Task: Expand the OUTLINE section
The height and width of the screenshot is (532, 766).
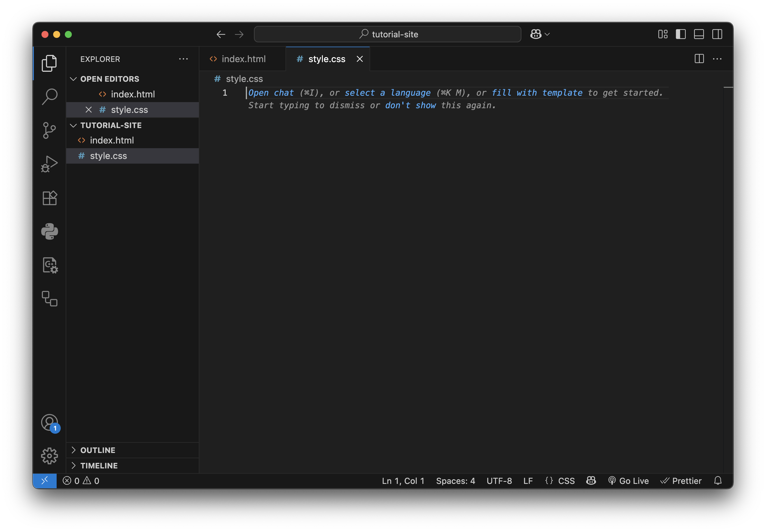Action: click(x=133, y=450)
